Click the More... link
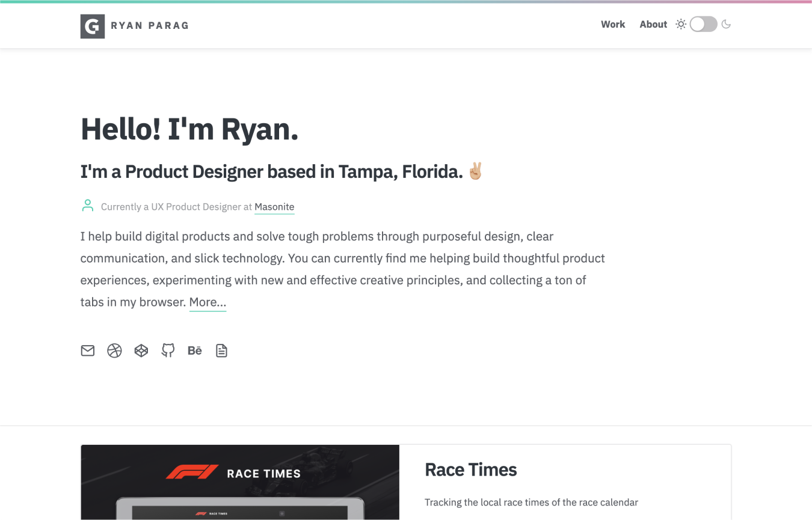Image resolution: width=812 pixels, height=520 pixels. point(208,302)
